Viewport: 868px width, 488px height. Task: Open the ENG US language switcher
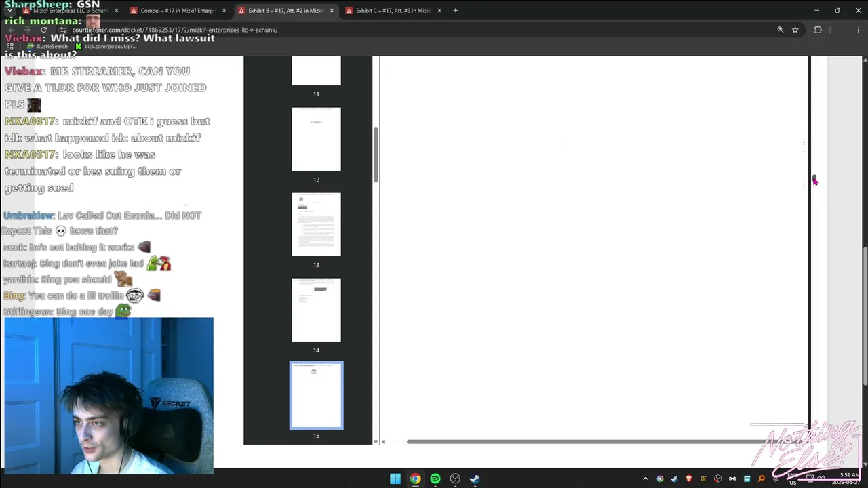coord(792,479)
